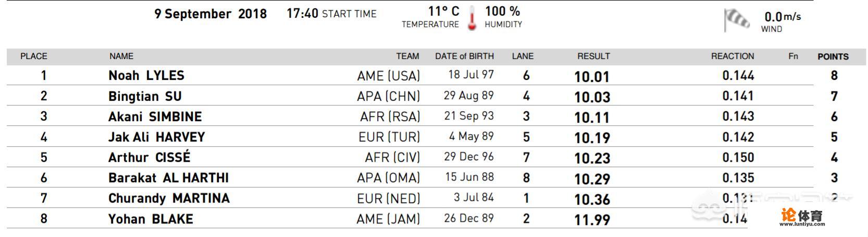The height and width of the screenshot is (237, 868).
Task: Click the 10.01 winning result
Action: pyautogui.click(x=591, y=77)
